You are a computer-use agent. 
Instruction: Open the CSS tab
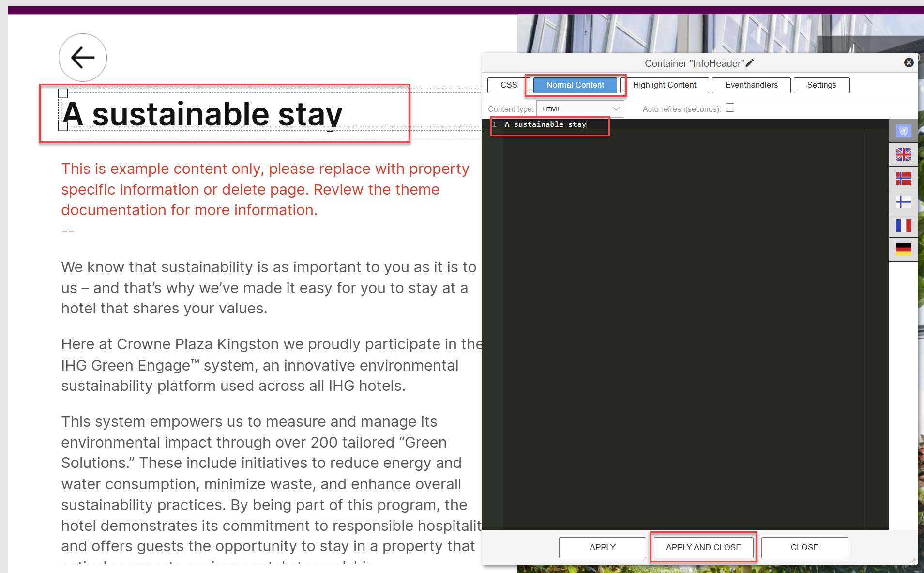pos(508,85)
